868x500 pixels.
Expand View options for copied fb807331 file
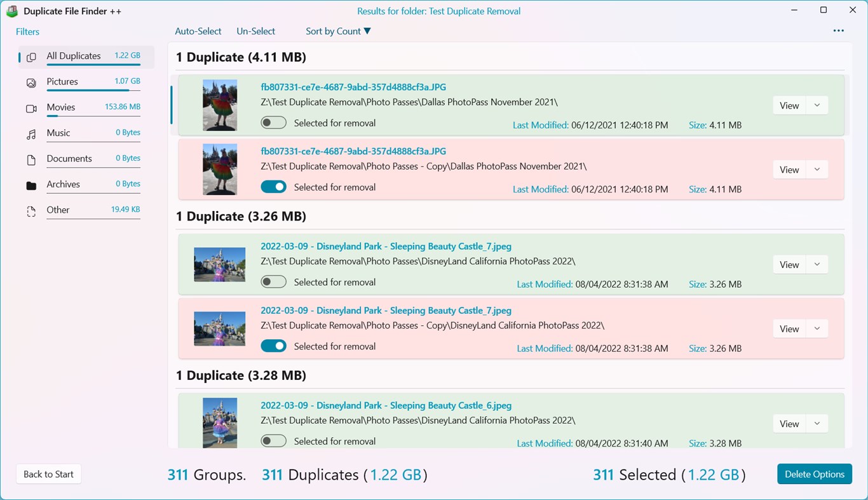(817, 169)
